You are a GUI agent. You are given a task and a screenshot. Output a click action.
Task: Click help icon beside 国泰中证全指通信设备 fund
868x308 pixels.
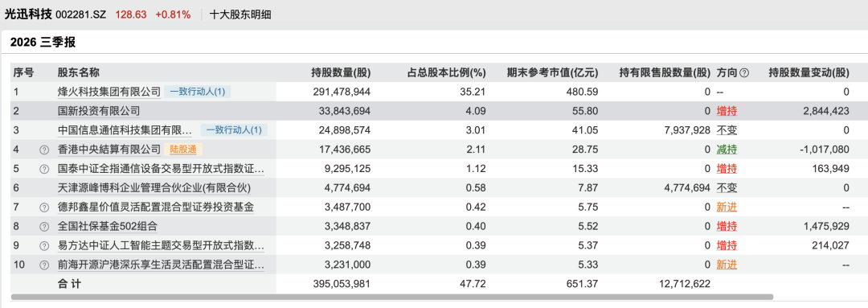point(44,169)
